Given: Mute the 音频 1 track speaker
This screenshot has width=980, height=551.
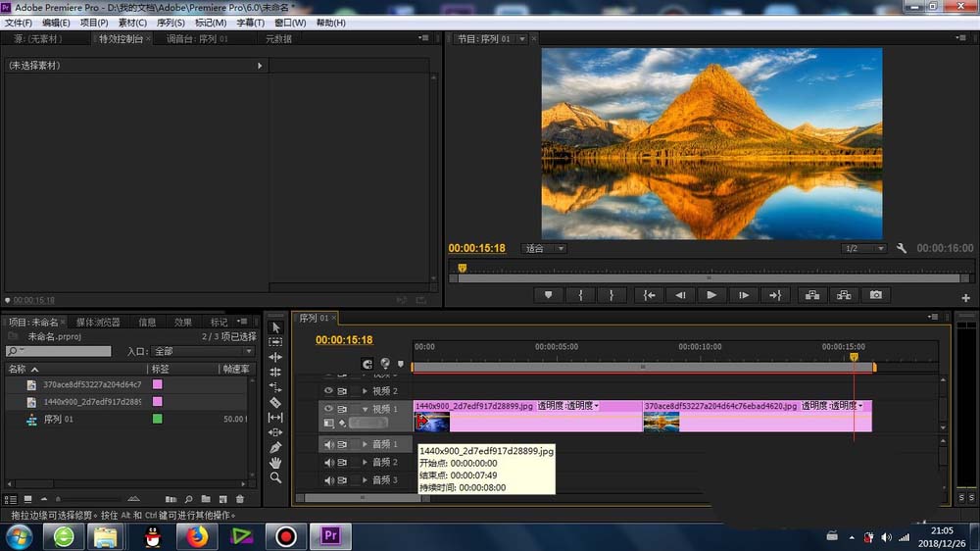Looking at the screenshot, I should [328, 445].
